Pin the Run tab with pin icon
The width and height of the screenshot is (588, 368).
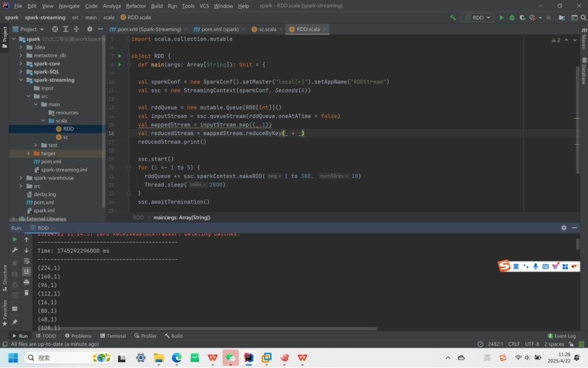(x=15, y=322)
